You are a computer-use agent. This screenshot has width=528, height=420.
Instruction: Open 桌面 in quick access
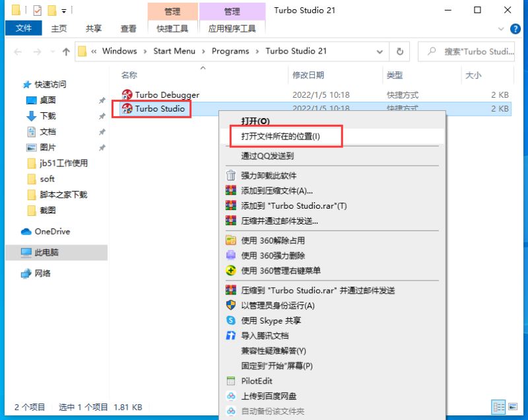coord(41,100)
